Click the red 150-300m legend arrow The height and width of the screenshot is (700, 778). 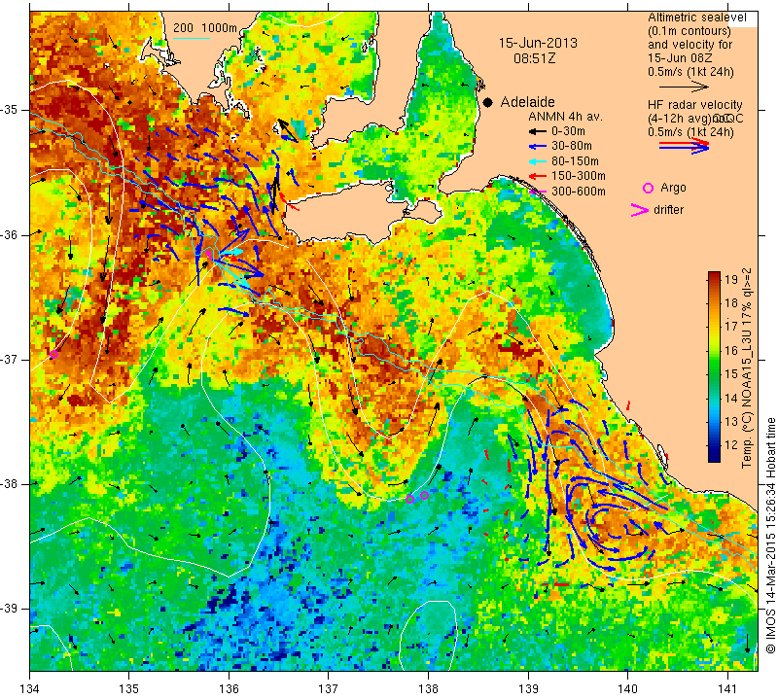(537, 176)
